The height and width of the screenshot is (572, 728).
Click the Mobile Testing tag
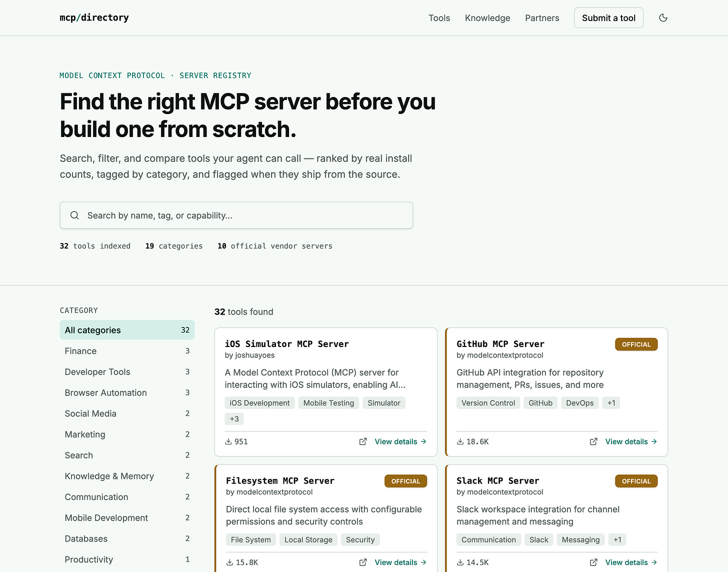pos(328,403)
